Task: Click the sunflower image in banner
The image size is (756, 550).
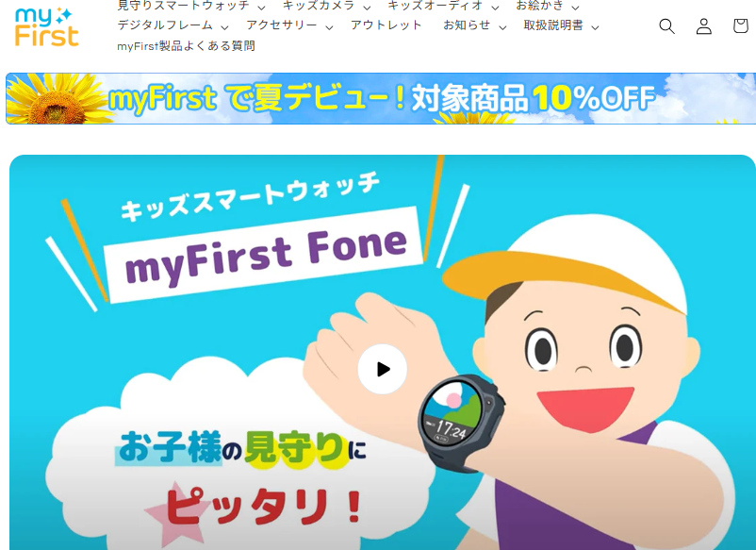Action: coord(56,99)
